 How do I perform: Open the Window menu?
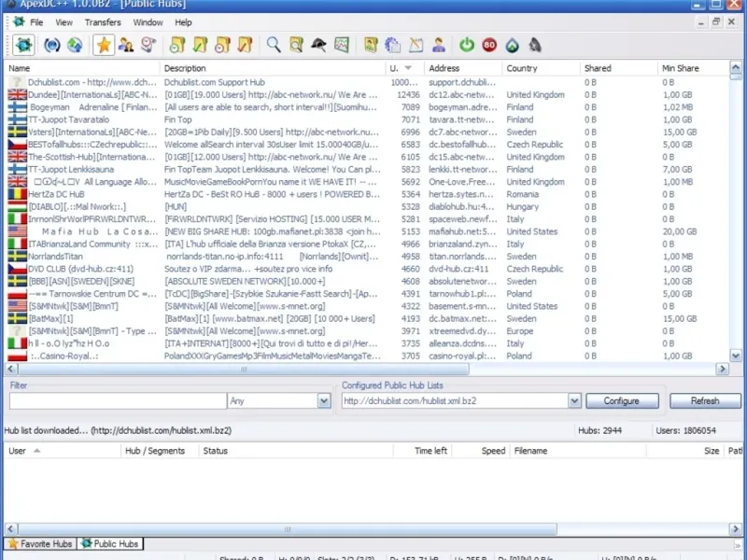(x=148, y=22)
